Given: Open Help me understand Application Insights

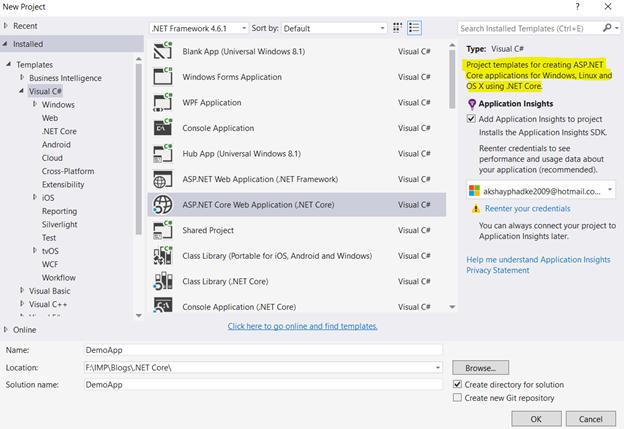Looking at the screenshot, I should click(x=538, y=259).
